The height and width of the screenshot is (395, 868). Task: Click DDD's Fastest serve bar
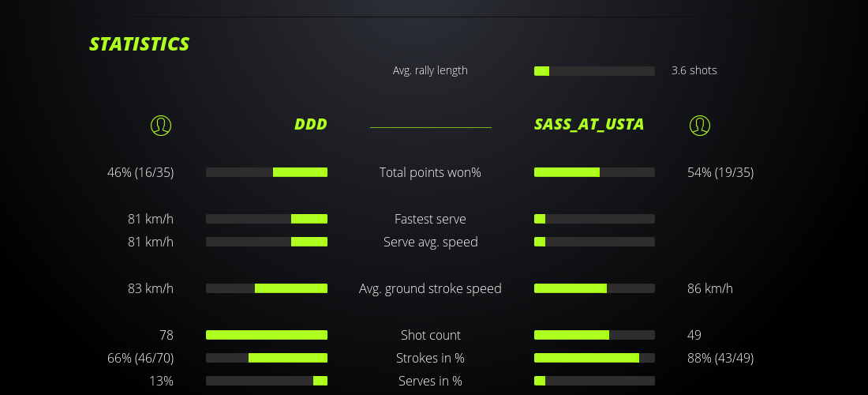267,219
